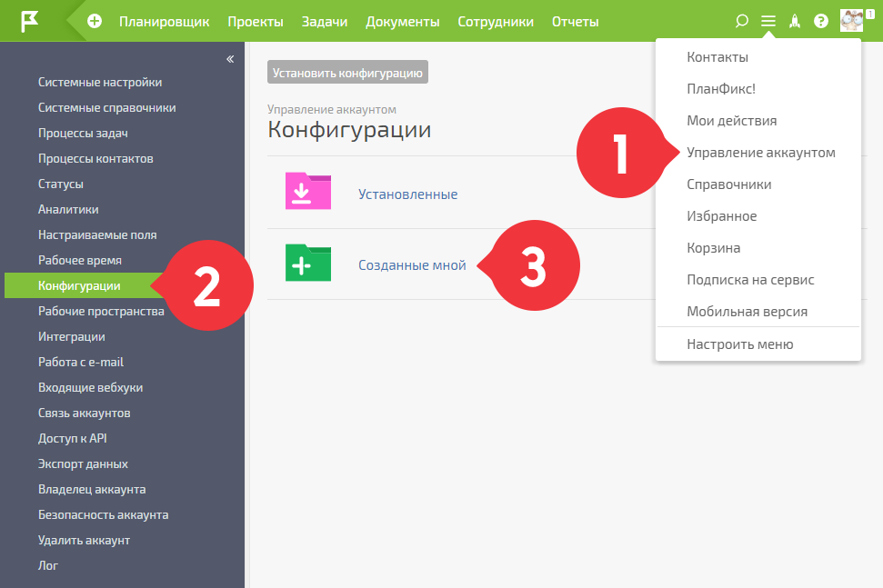Click the green created-by-me folder icon

coord(308,263)
